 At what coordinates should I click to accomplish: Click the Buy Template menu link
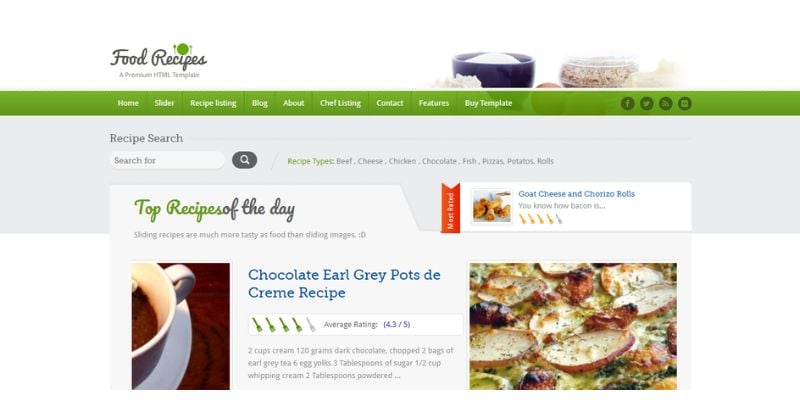click(x=488, y=103)
